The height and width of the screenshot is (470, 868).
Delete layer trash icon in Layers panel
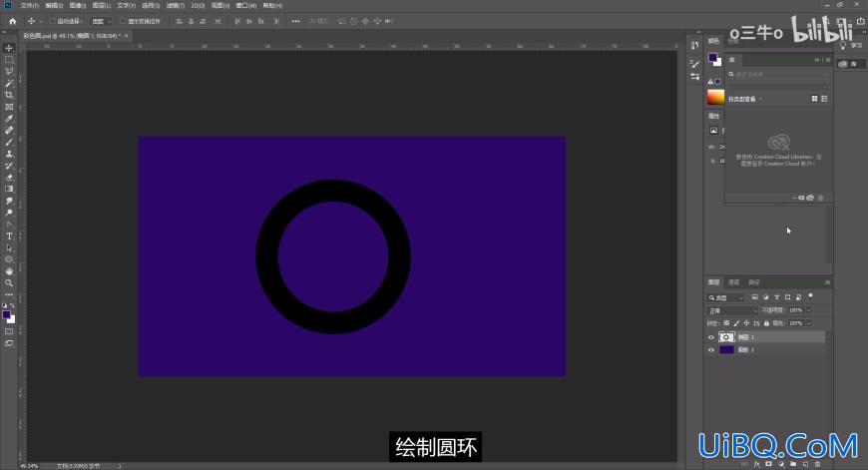pyautogui.click(x=818, y=464)
